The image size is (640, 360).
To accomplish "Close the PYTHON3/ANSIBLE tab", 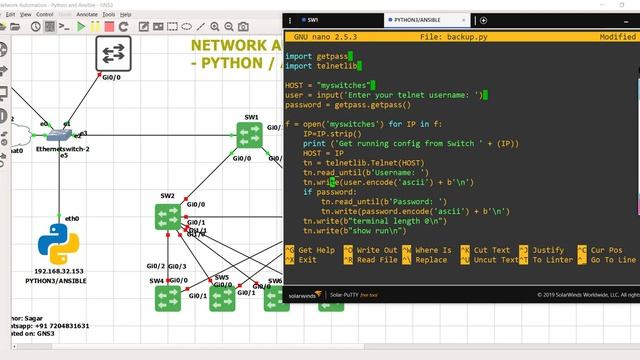I will (464, 20).
